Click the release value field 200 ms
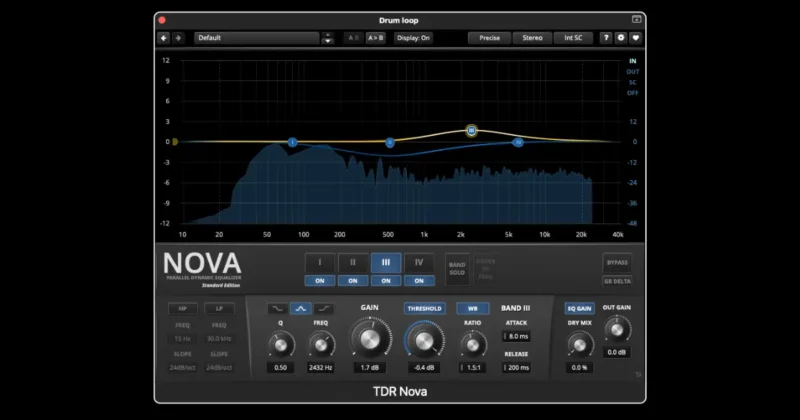The width and height of the screenshot is (800, 420). pos(516,367)
